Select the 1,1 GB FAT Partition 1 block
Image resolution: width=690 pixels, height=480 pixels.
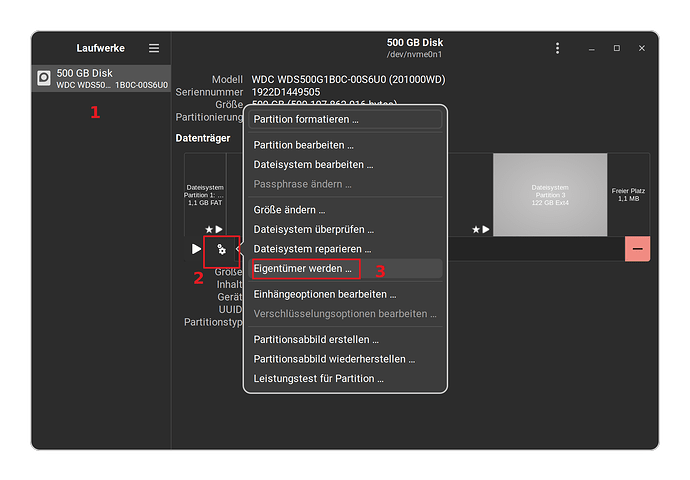pyautogui.click(x=205, y=194)
